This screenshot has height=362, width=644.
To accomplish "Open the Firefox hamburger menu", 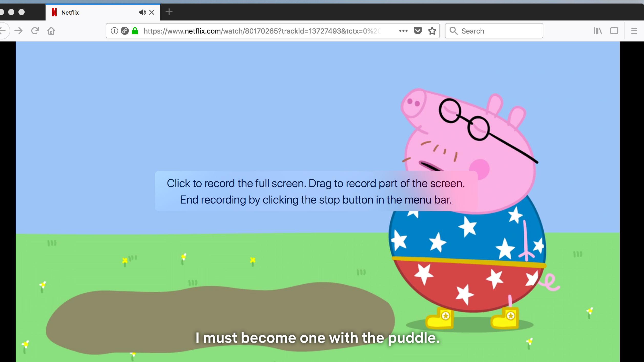I will coord(634,31).
